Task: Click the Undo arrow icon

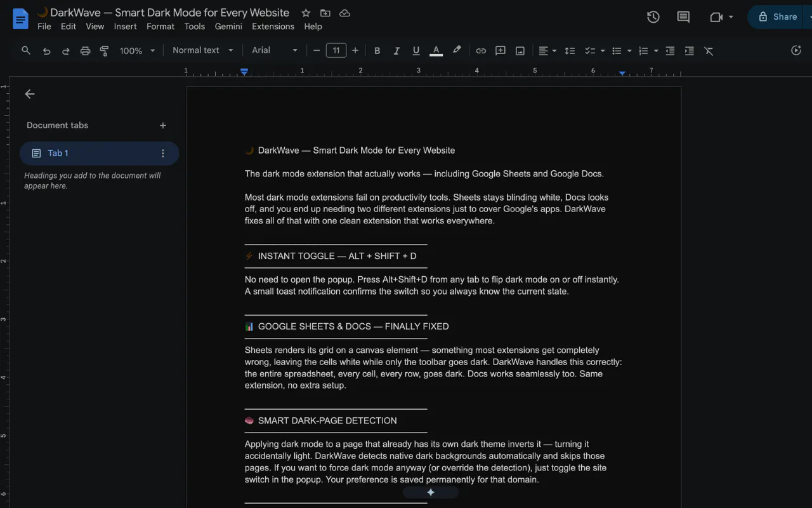Action: coord(46,51)
